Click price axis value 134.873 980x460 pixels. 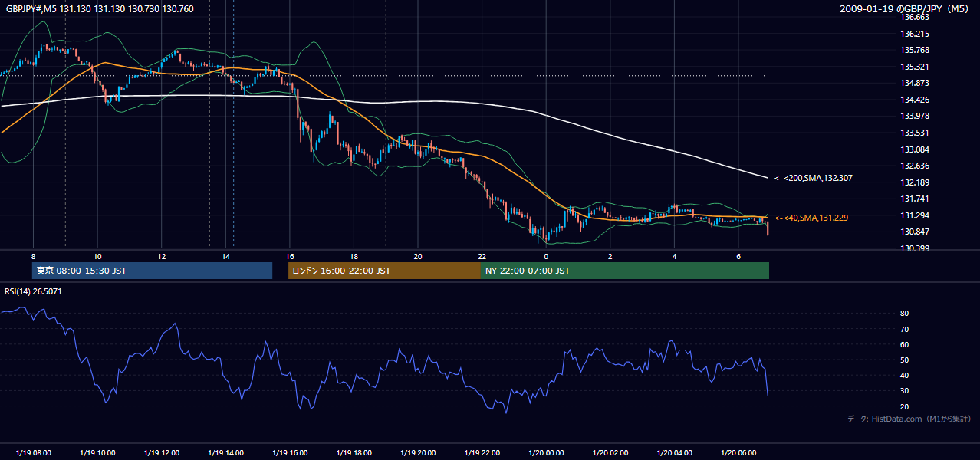point(914,83)
